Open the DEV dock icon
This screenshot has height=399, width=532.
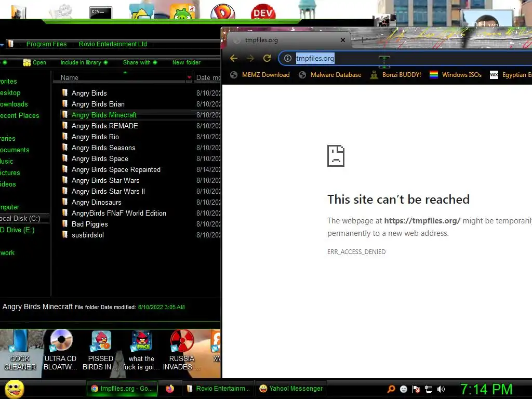[x=263, y=12]
